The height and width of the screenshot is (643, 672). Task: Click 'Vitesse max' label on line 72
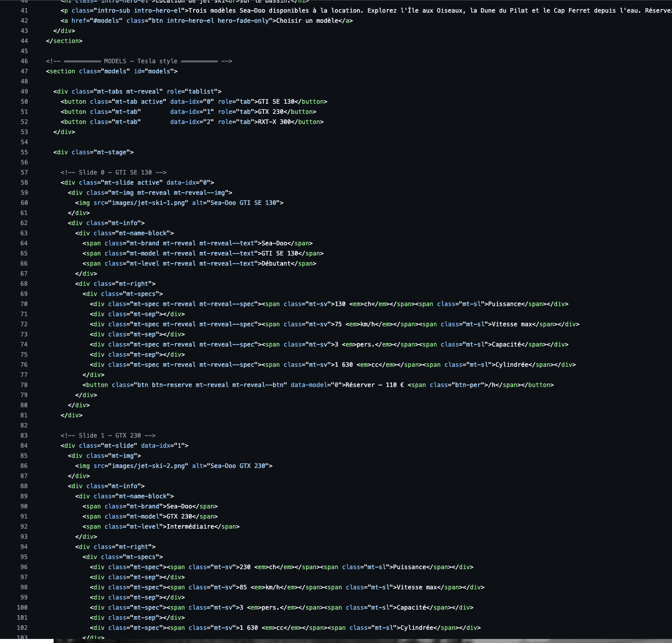[512, 324]
